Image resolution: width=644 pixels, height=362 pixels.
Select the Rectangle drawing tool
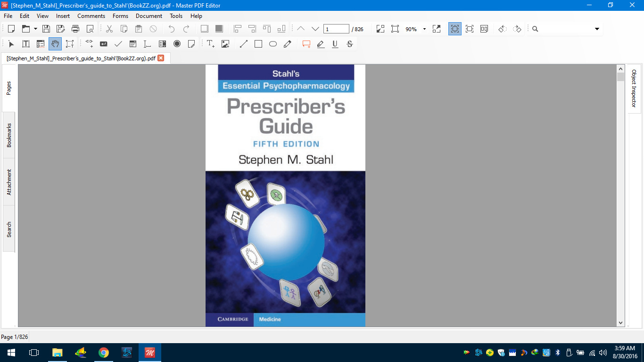258,44
